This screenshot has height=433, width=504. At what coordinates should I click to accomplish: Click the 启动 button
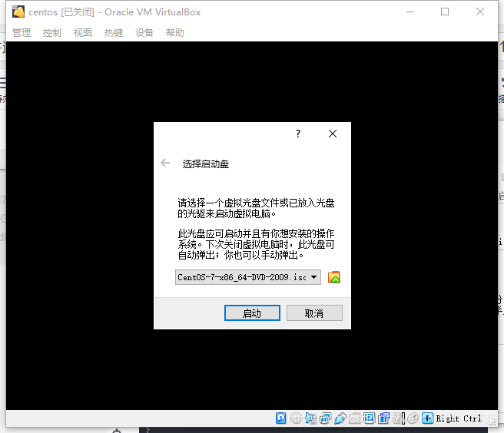coord(252,313)
